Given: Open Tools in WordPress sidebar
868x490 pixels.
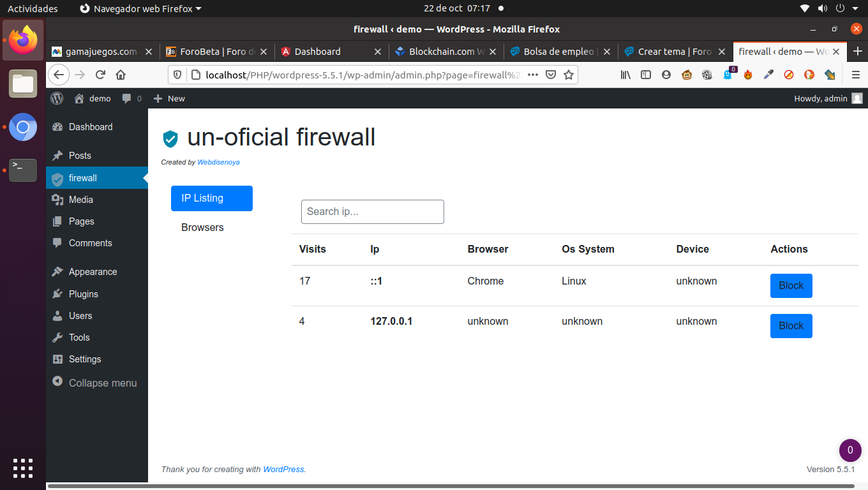Looking at the screenshot, I should [97, 338].
